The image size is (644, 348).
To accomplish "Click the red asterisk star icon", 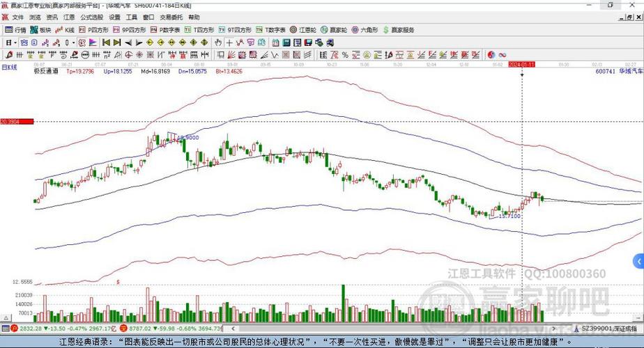I will click(x=139, y=54).
